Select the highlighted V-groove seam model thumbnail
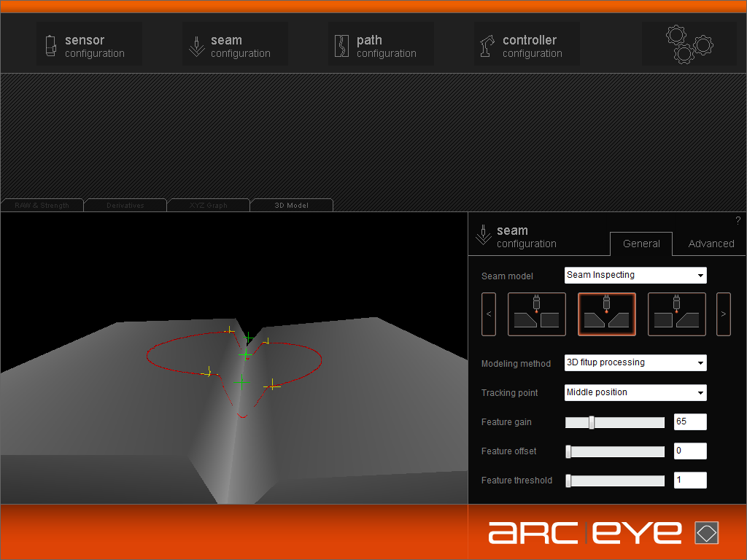 [x=606, y=314]
